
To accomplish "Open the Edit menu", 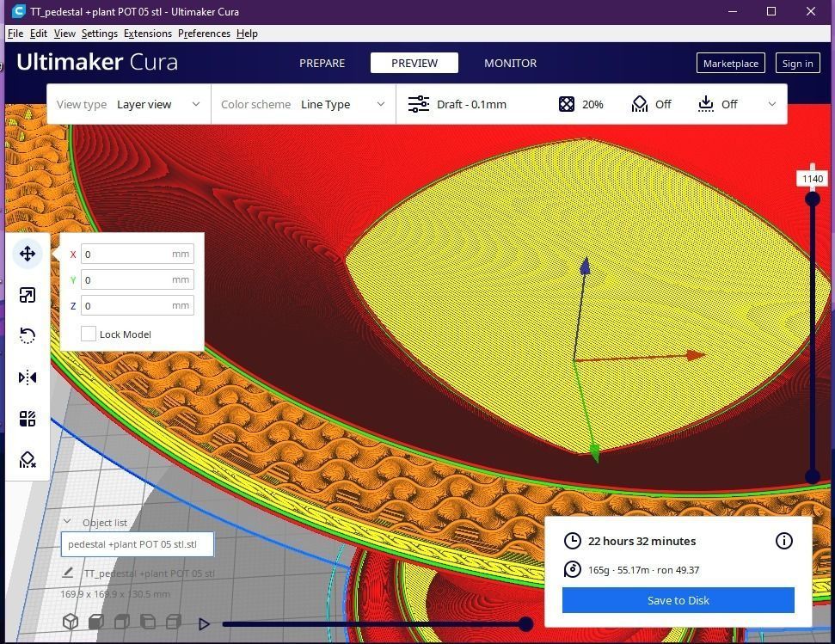I will click(39, 34).
